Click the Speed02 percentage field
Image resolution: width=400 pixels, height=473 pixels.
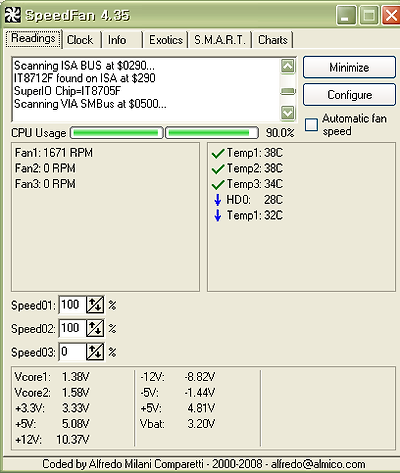72,328
